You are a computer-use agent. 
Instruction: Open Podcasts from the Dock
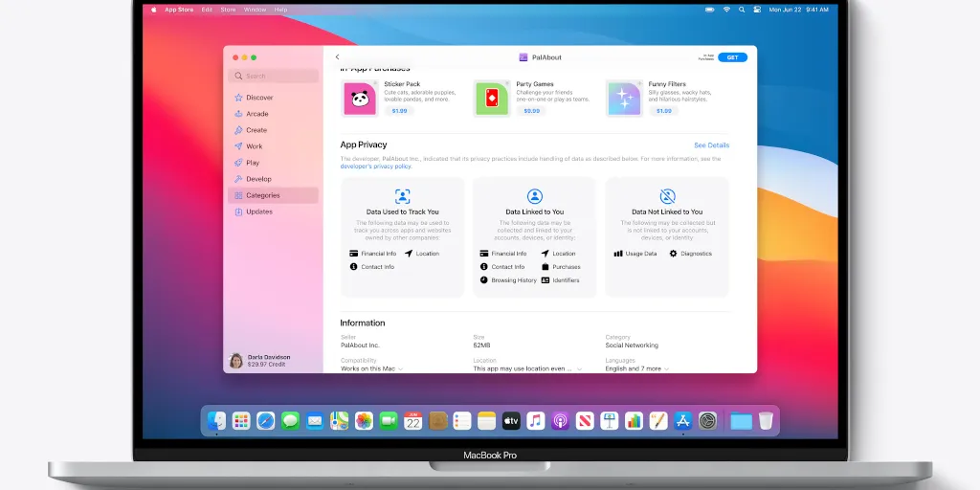(560, 421)
